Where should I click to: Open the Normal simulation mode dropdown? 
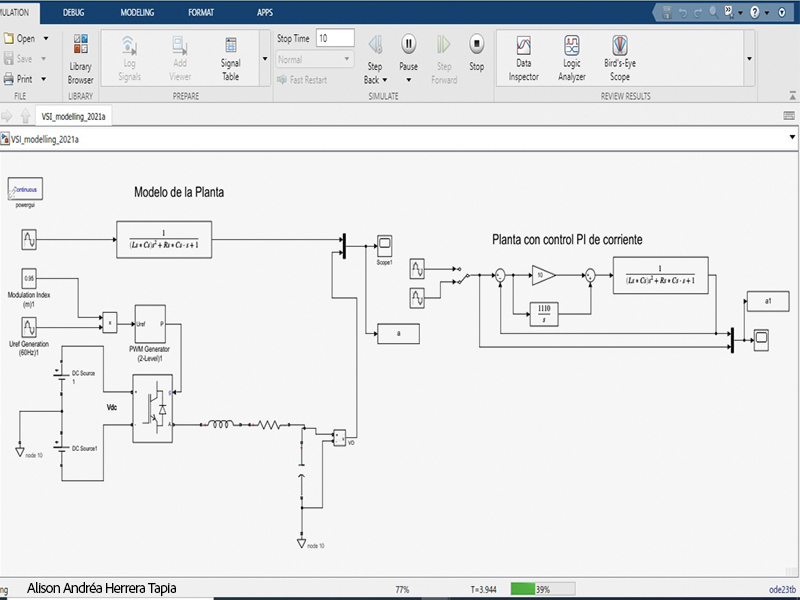pyautogui.click(x=314, y=59)
